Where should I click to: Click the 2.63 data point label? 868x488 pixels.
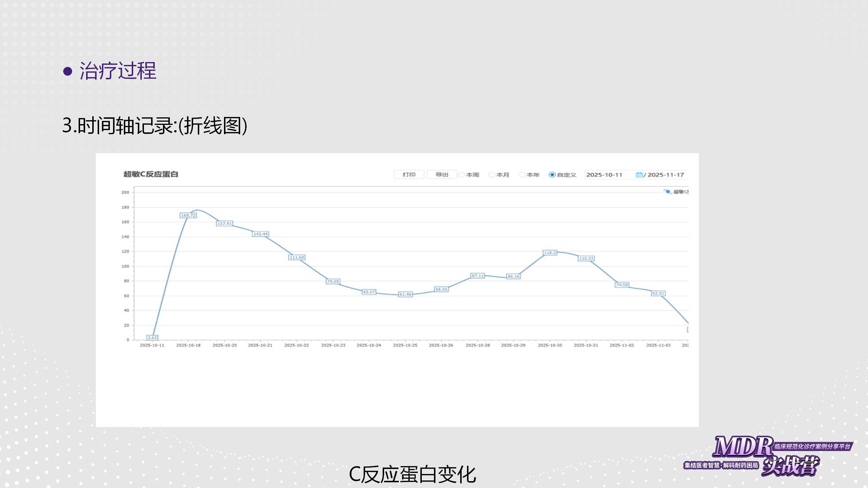152,338
